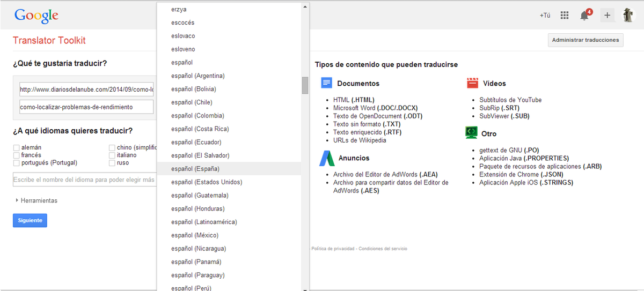Click the green Otro code icon

click(x=471, y=132)
